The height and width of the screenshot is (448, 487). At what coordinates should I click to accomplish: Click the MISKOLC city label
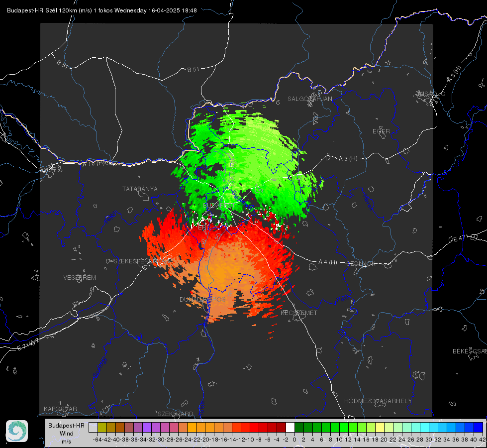[431, 94]
